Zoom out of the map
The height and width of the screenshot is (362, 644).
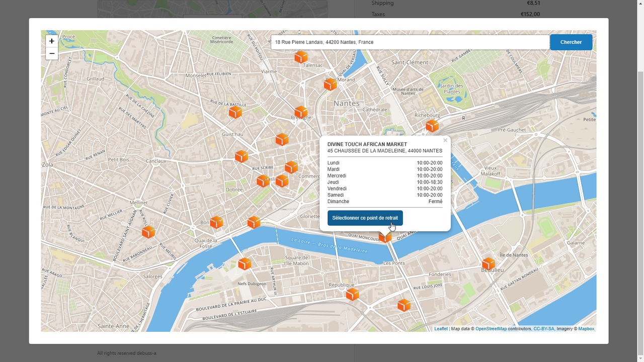(x=52, y=53)
